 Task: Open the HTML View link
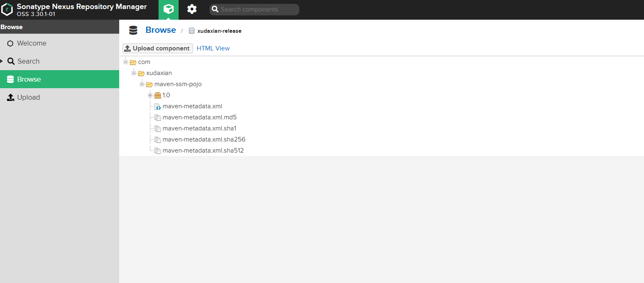coord(213,48)
